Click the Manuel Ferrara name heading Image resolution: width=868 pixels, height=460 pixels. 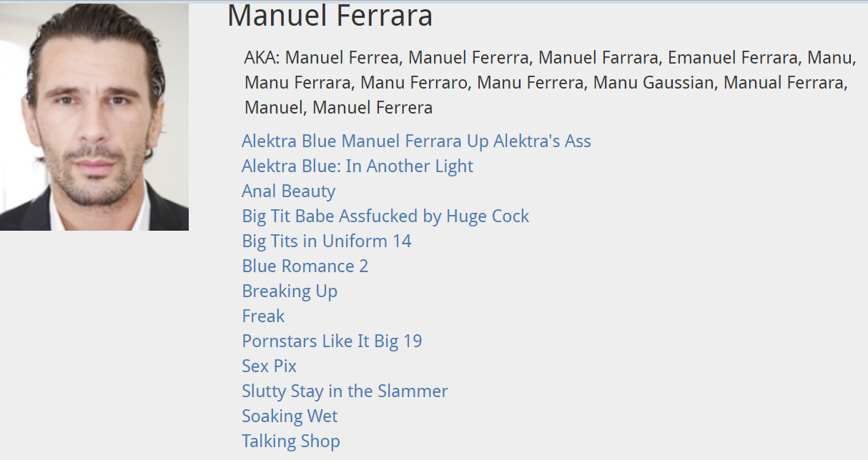pyautogui.click(x=330, y=16)
